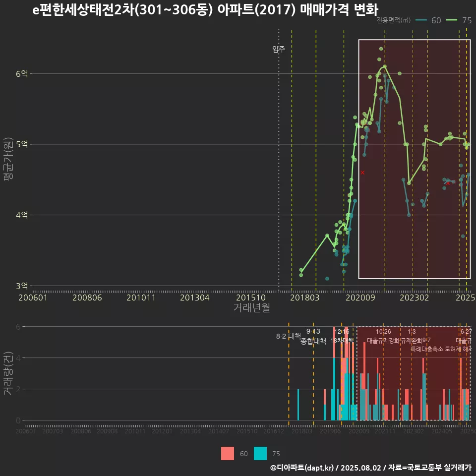Click the 거래년월 axis title
The height and width of the screenshot is (476, 476).
pos(252,307)
